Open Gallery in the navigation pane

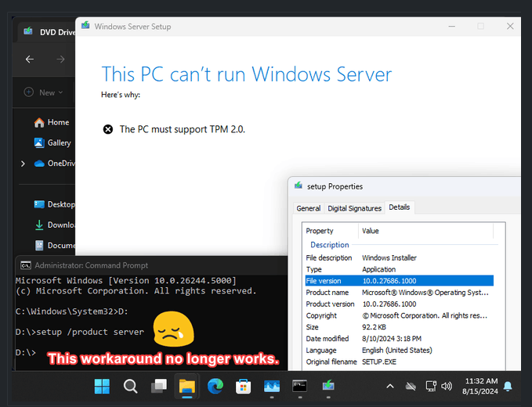(x=59, y=142)
